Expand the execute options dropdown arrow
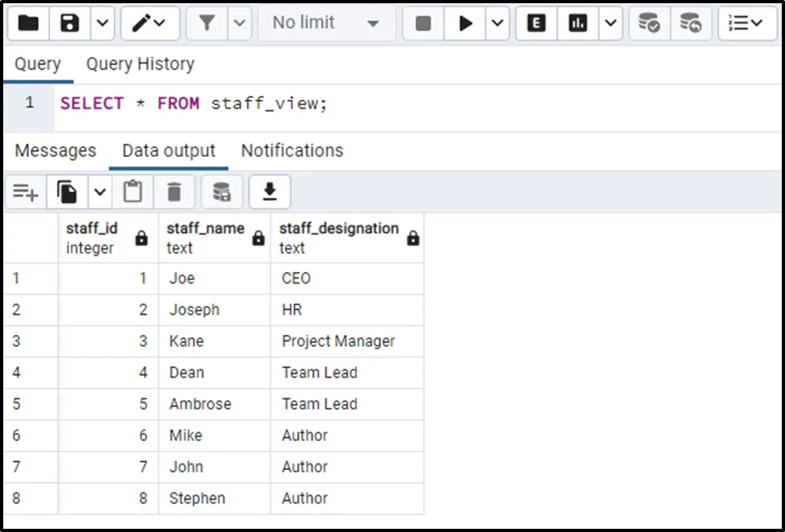 coord(497,23)
